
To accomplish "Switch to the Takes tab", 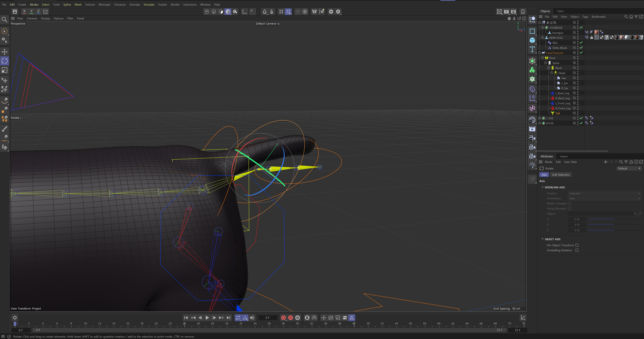I will point(560,11).
